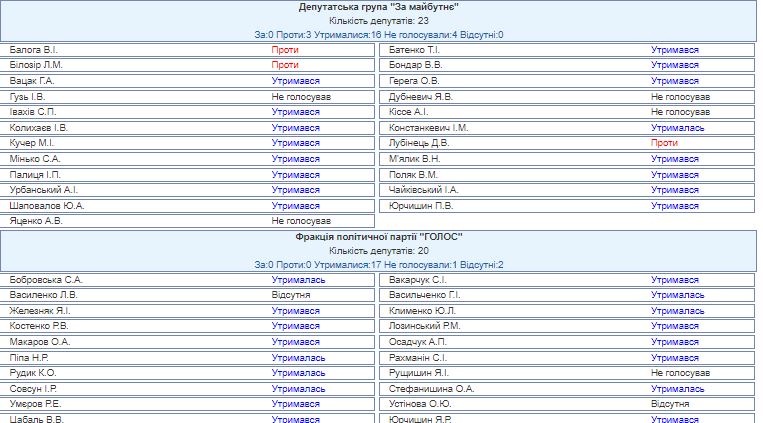This screenshot has height=423, width=763.
Task: Click Відсутня status of Василенко Л.В.
Action: (291, 295)
